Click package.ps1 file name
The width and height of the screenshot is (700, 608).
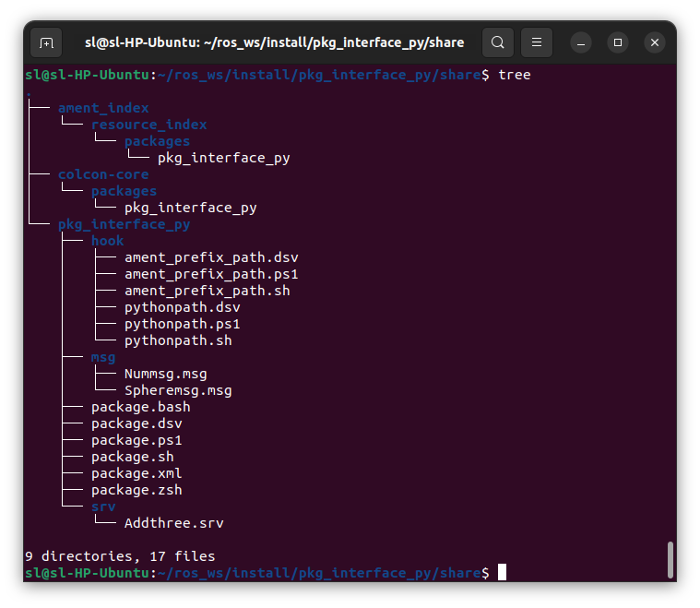tap(136, 440)
